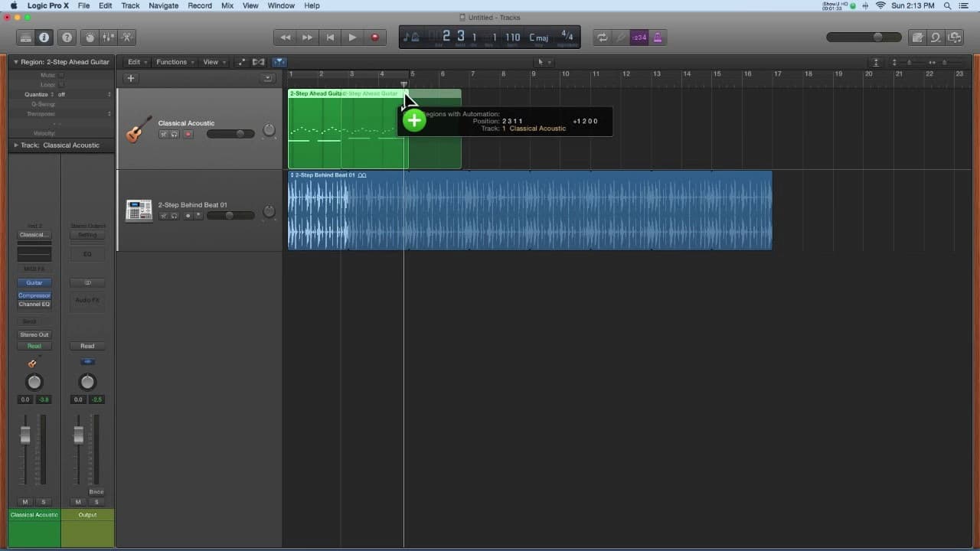Open the Compressor plug-in slot
This screenshot has width=980, height=551.
click(x=34, y=295)
